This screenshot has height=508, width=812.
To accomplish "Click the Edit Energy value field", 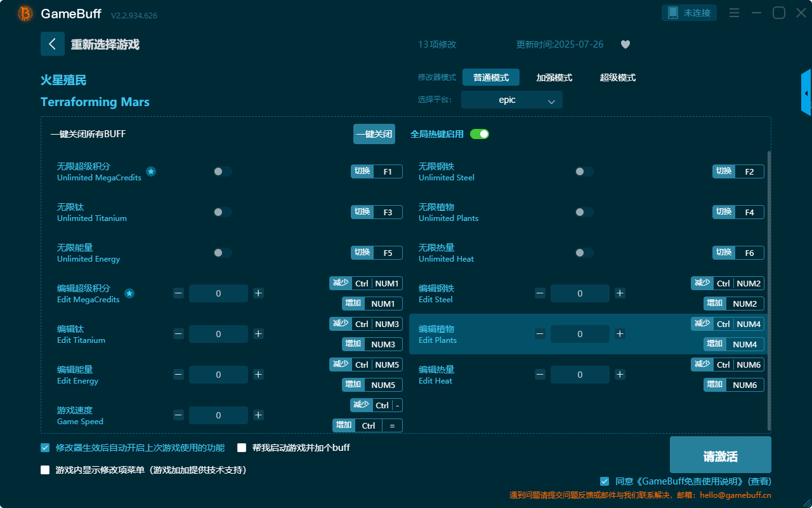I will pyautogui.click(x=218, y=375).
